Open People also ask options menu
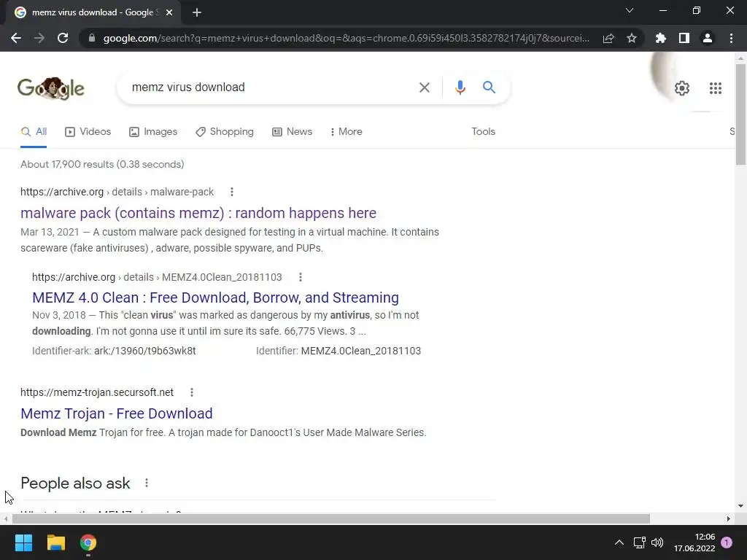The height and width of the screenshot is (560, 747). [x=147, y=483]
